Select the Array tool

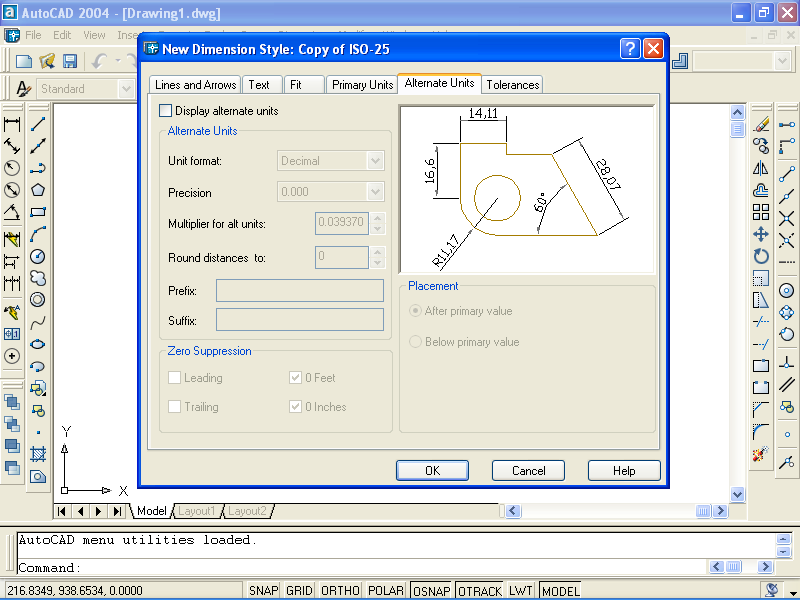[761, 212]
